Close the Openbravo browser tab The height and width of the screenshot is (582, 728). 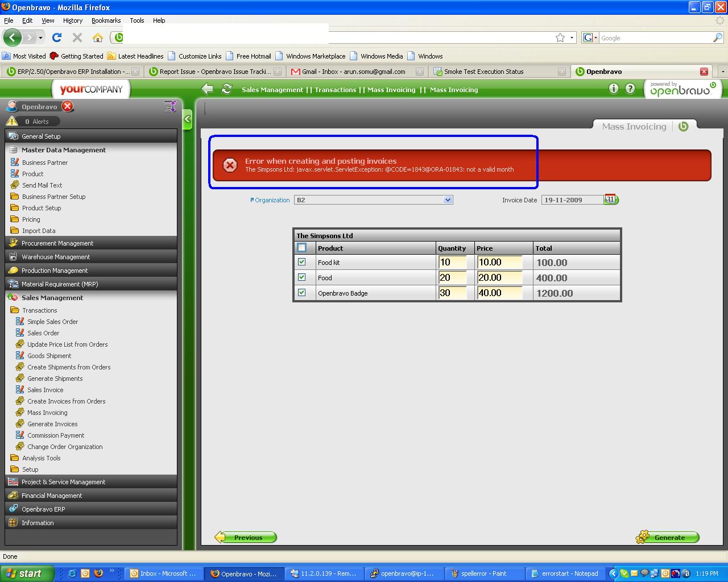pos(704,72)
